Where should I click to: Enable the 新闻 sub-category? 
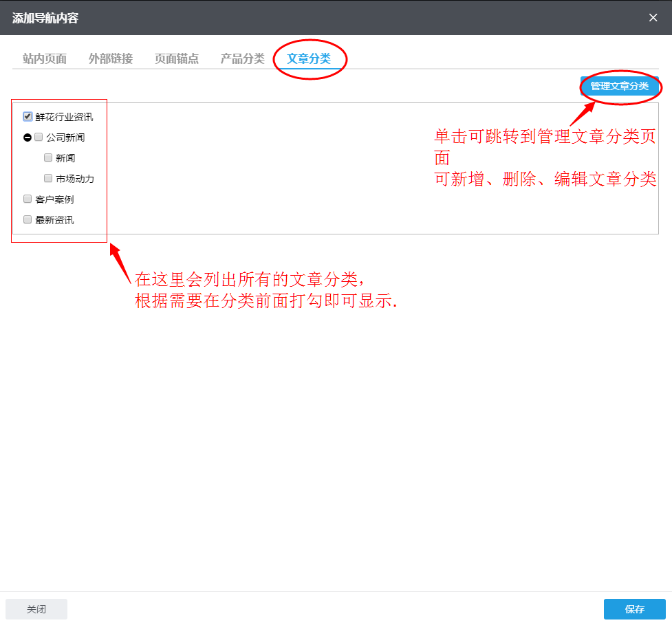coord(47,157)
